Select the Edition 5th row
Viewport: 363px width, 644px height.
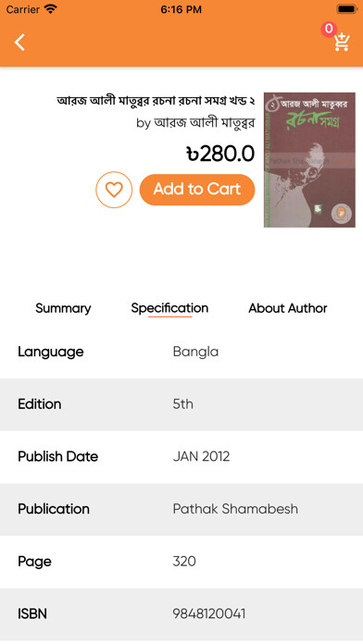tap(181, 404)
